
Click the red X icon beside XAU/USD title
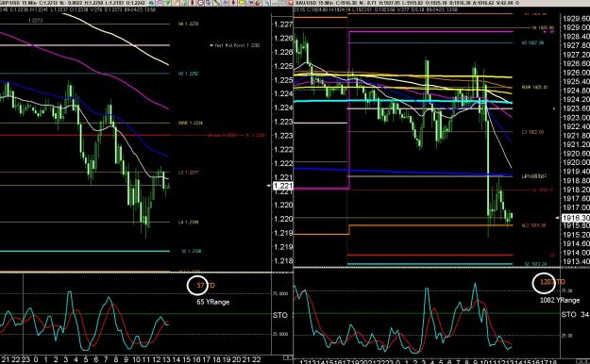point(291,3)
